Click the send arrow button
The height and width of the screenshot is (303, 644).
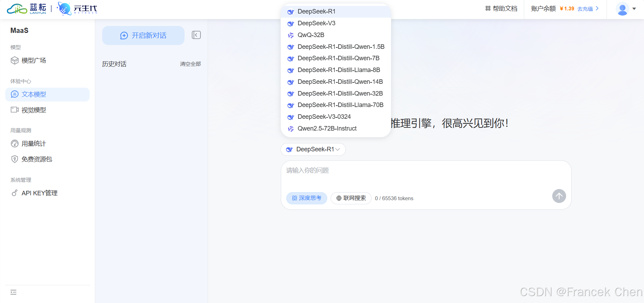click(559, 196)
